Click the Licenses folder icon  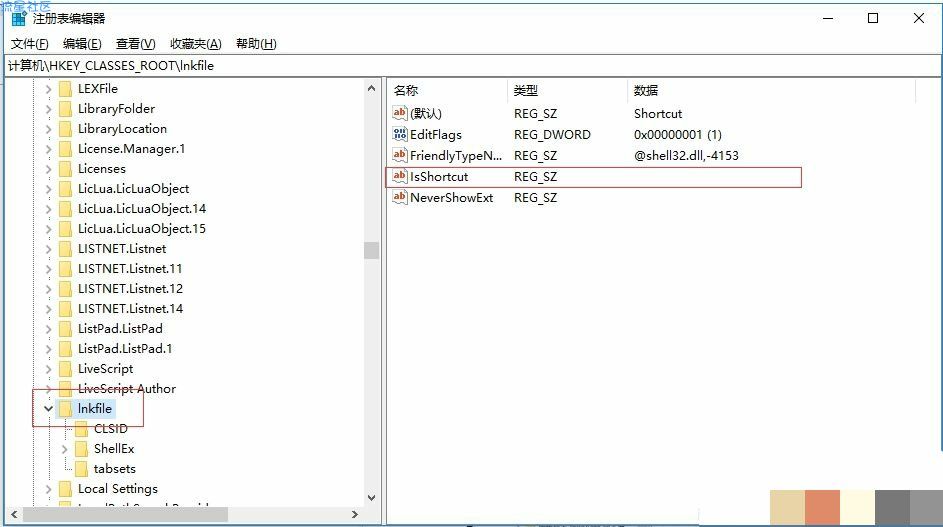pyautogui.click(x=66, y=169)
